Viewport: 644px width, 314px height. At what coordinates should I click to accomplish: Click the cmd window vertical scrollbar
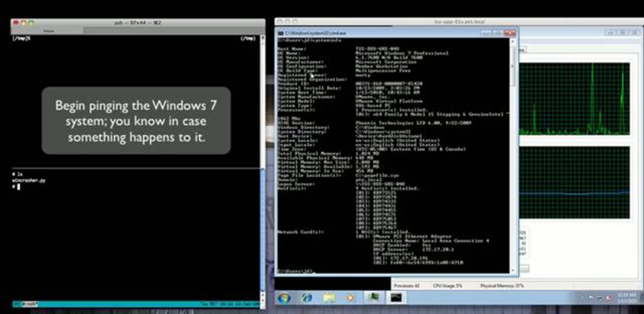click(x=513, y=156)
